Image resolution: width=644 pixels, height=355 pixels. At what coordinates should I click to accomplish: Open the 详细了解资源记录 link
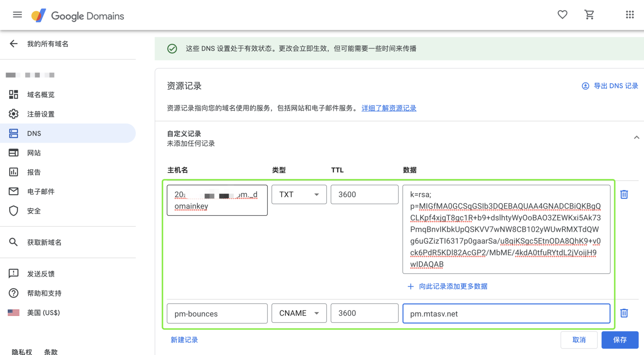coord(389,108)
